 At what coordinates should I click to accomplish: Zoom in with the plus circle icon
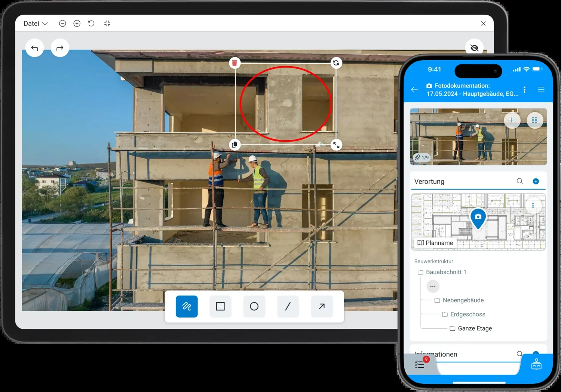click(77, 24)
